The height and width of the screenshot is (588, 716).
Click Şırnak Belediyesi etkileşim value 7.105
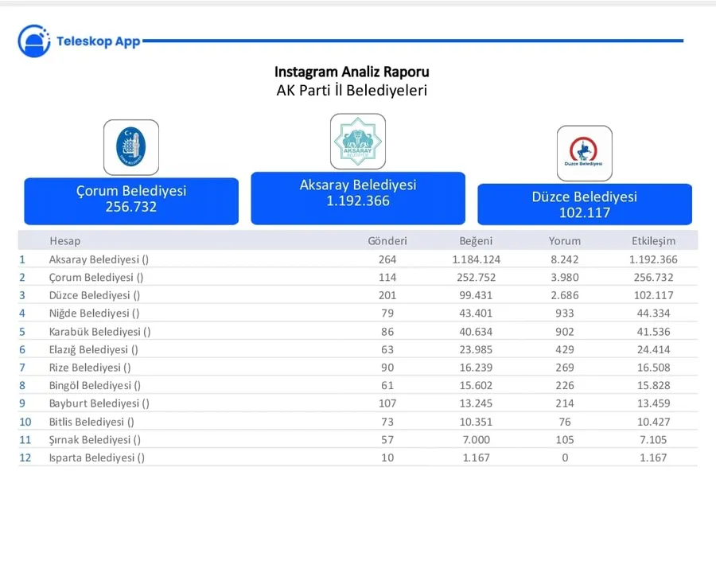(x=652, y=439)
